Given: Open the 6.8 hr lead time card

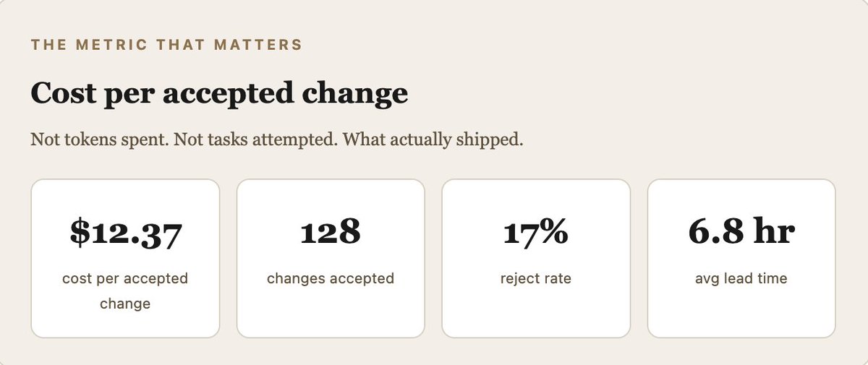Looking at the screenshot, I should coord(741,259).
